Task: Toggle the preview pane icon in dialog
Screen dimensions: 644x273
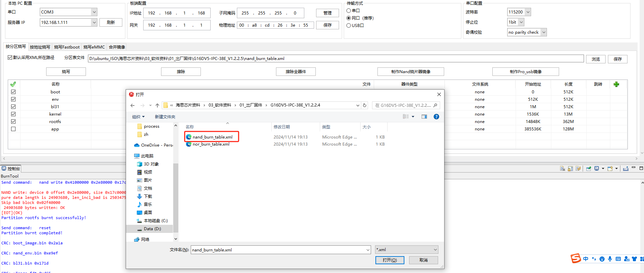Action: (424, 117)
